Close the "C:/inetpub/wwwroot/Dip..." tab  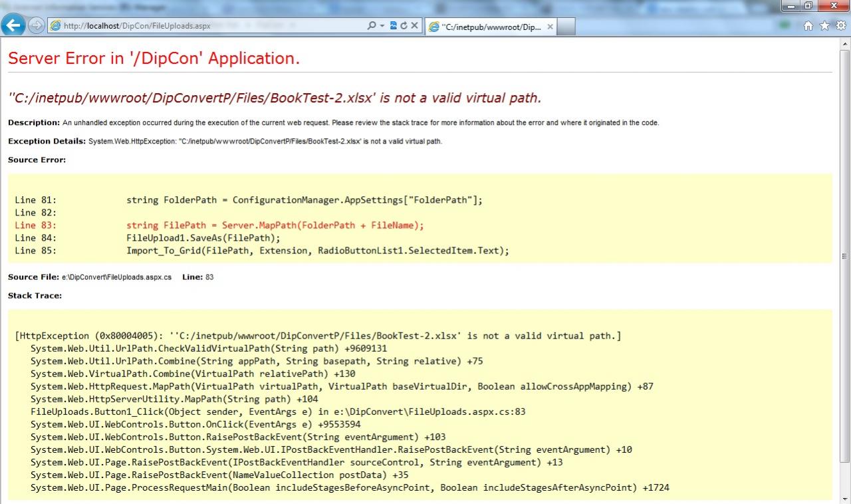point(549,27)
